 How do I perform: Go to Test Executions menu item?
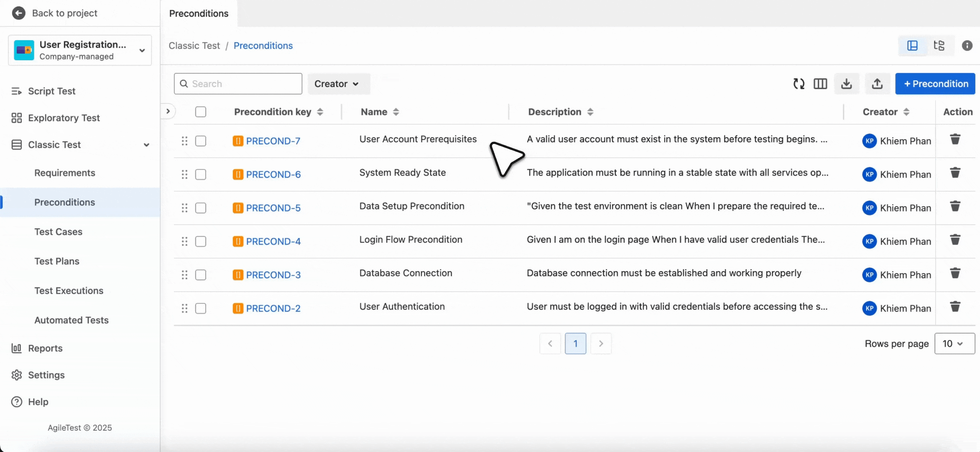[x=69, y=290]
